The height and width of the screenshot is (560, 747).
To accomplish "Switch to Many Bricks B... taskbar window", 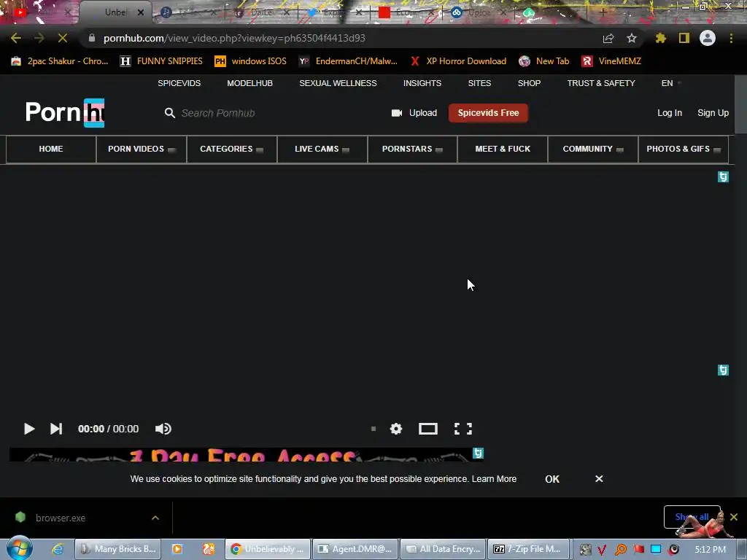I will tap(117, 549).
